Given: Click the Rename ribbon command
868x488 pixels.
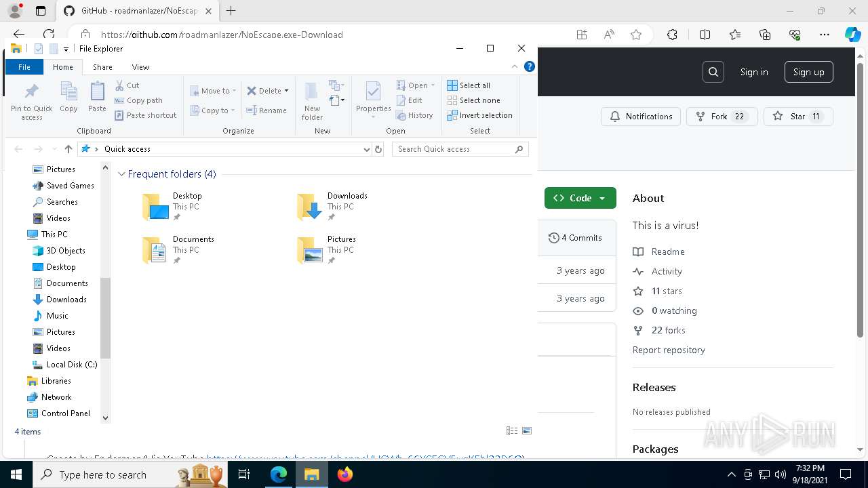Looking at the screenshot, I should pos(266,110).
